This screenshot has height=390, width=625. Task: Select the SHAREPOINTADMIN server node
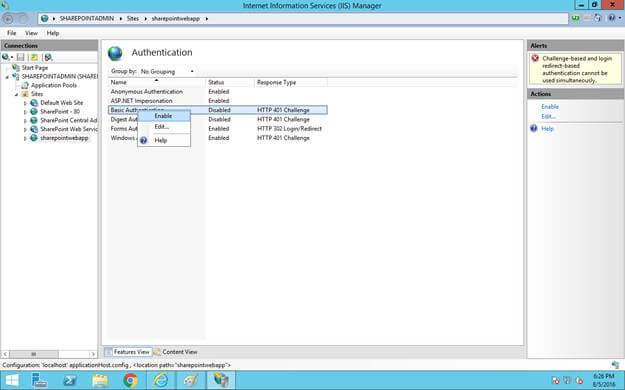[59, 76]
